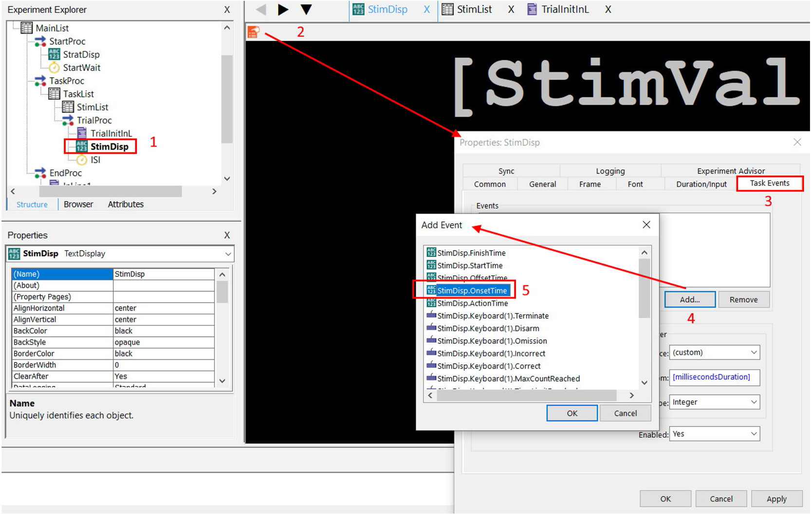Open the Enabled dropdown set to Yes

pos(714,434)
